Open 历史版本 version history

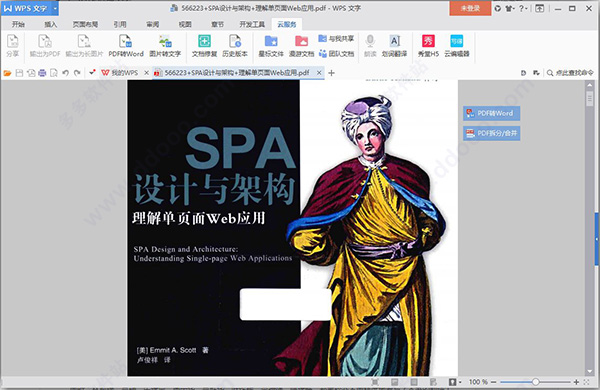(235, 46)
